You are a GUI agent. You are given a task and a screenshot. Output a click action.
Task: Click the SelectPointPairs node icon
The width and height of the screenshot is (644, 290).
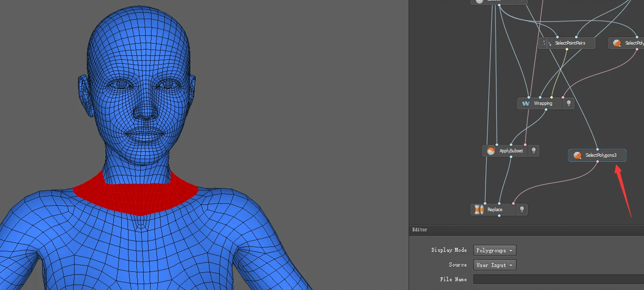coord(547,43)
